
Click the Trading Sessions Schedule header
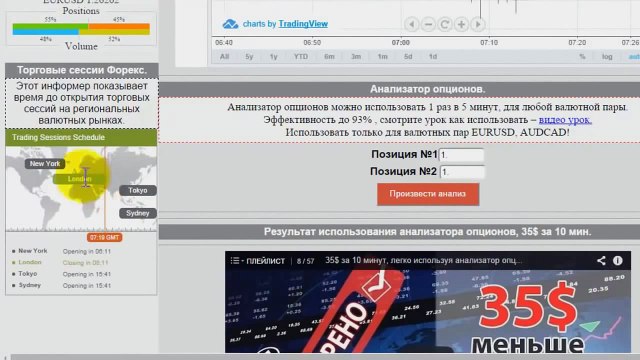[x=81, y=138]
